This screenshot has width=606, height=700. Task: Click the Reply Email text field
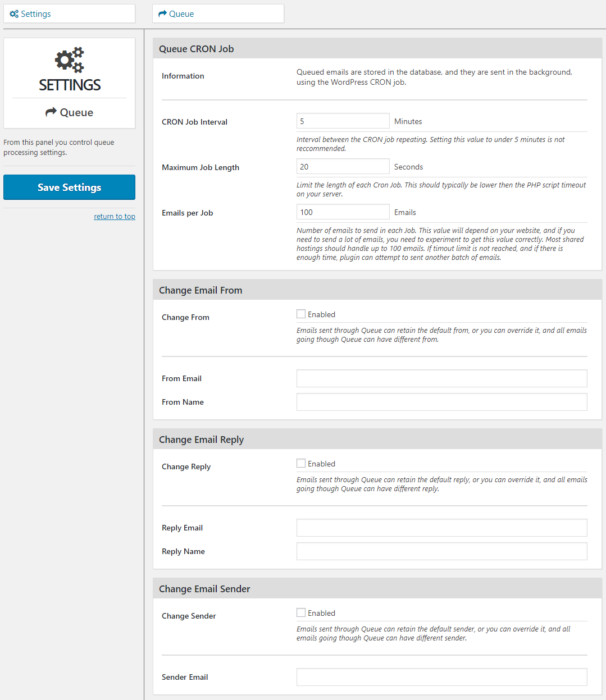pyautogui.click(x=441, y=528)
